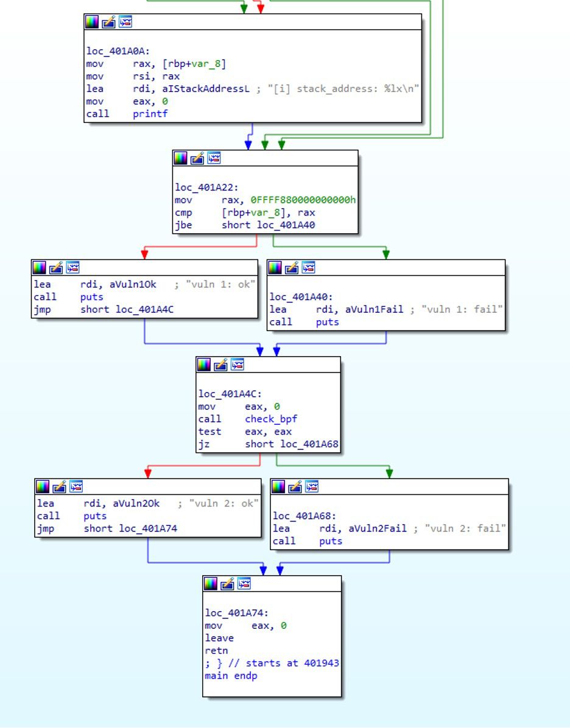Select the loc_401A68 label
This screenshot has width=570, height=728.
click(x=304, y=516)
